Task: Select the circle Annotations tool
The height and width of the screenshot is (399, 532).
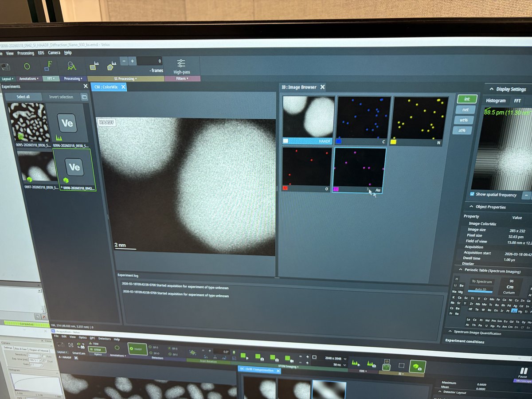Action: [x=27, y=66]
